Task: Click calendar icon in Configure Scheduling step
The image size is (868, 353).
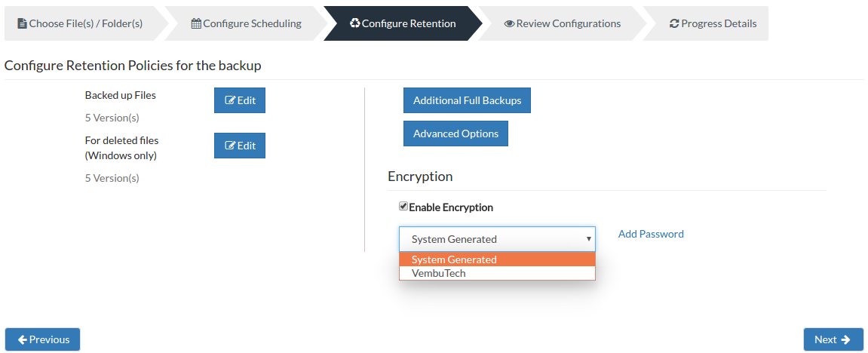Action: coord(196,24)
